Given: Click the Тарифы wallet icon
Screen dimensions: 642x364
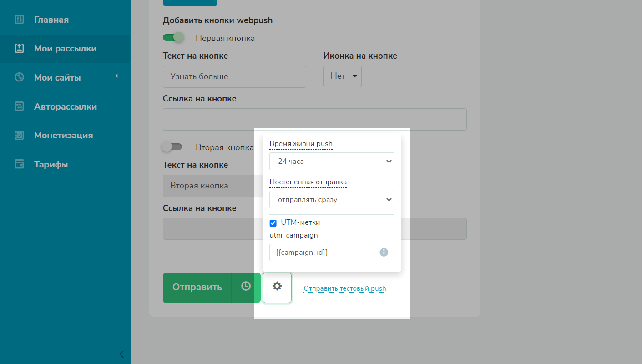Looking at the screenshot, I should coord(19,164).
